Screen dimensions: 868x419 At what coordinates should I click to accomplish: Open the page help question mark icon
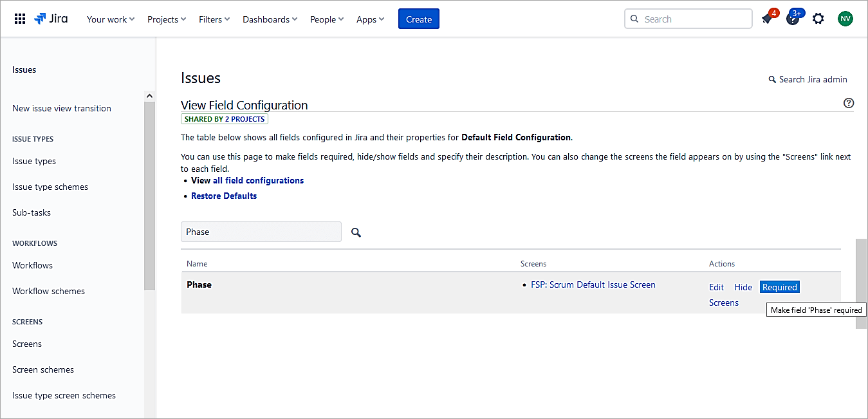[848, 102]
